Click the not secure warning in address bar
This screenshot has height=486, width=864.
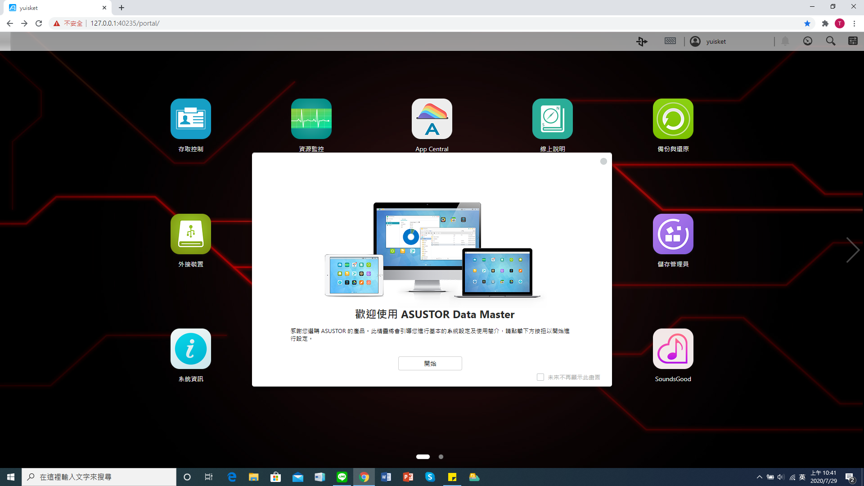tap(68, 23)
